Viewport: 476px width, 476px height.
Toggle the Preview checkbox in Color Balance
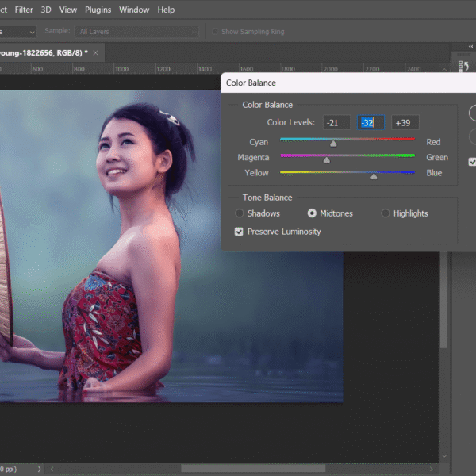pos(472,162)
